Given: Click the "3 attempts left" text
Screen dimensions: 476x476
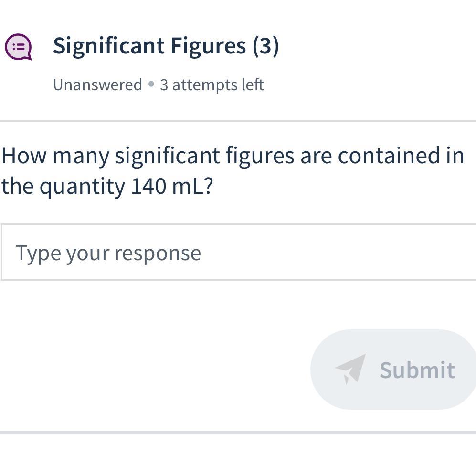Looking at the screenshot, I should [x=212, y=85].
